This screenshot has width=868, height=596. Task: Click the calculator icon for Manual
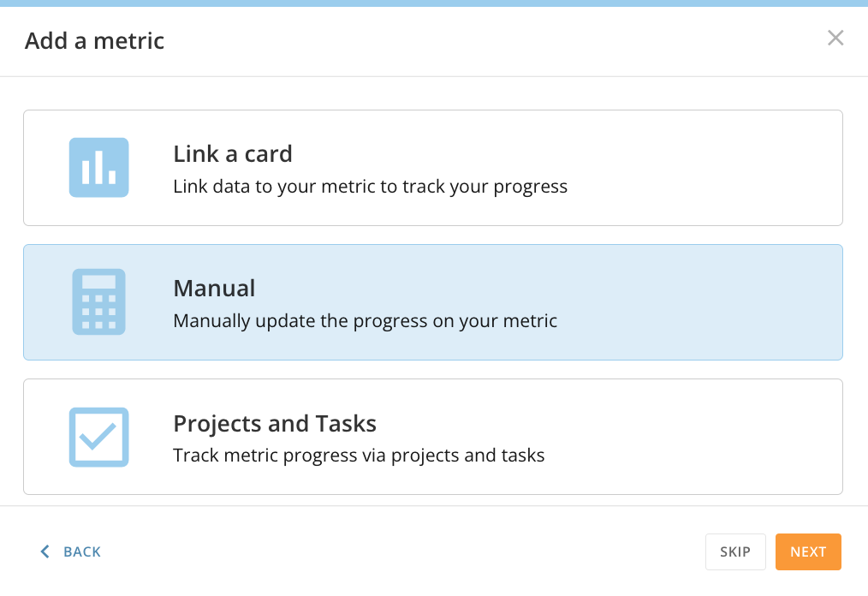click(x=98, y=301)
